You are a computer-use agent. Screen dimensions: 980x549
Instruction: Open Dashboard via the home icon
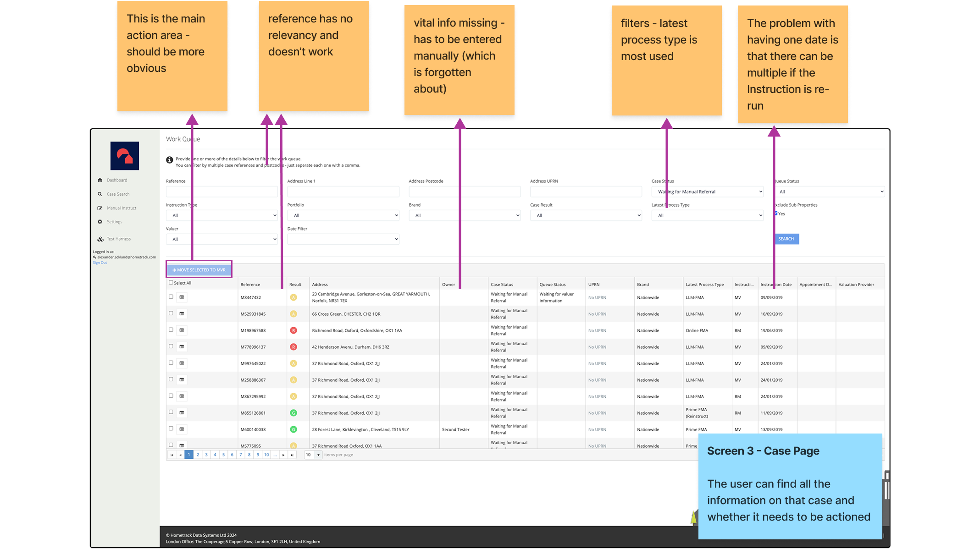point(100,180)
